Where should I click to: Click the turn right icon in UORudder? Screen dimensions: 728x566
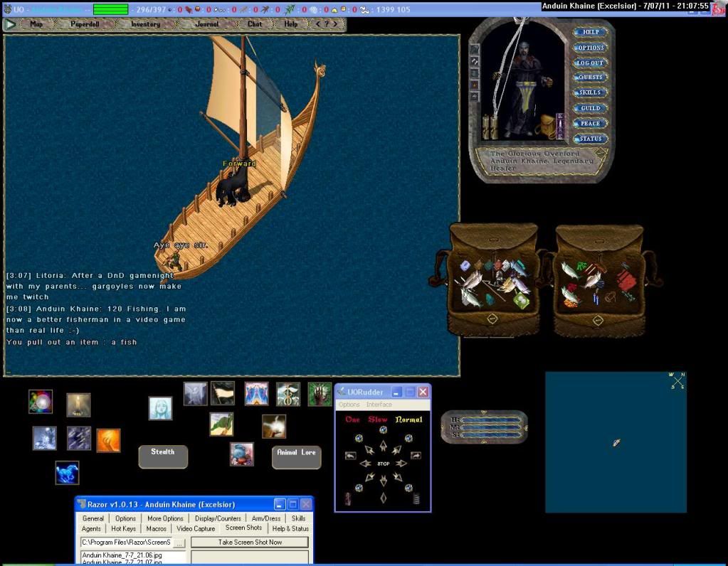pyautogui.click(x=416, y=456)
